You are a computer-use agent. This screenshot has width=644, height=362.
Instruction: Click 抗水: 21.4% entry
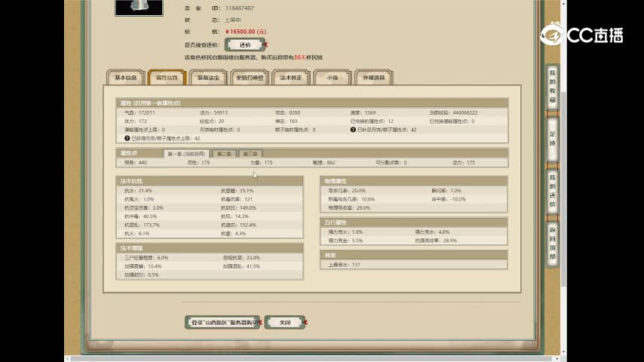(x=138, y=191)
